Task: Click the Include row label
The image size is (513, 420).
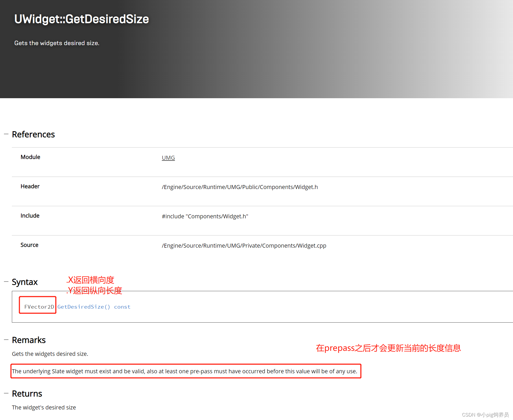Action: [x=30, y=216]
